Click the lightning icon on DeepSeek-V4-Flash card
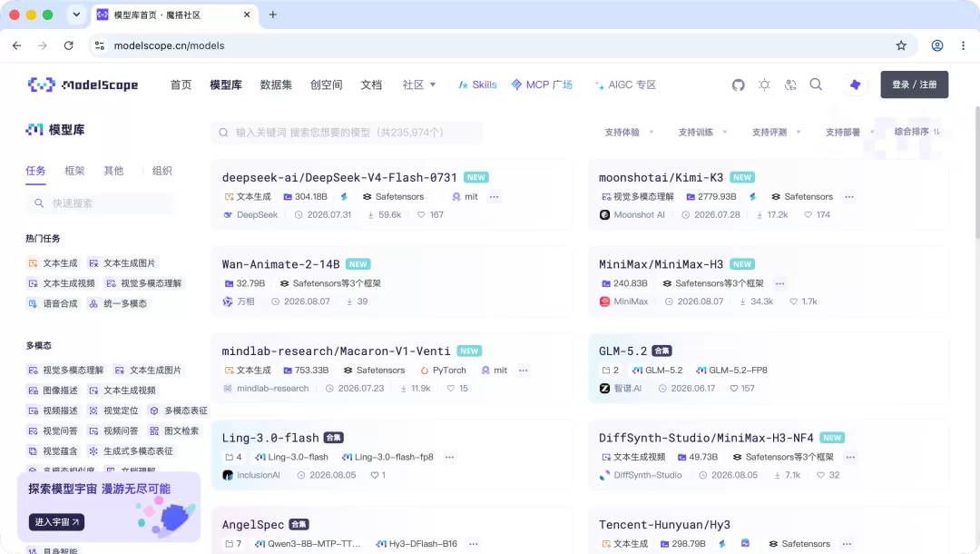The image size is (980, 554). tap(344, 197)
